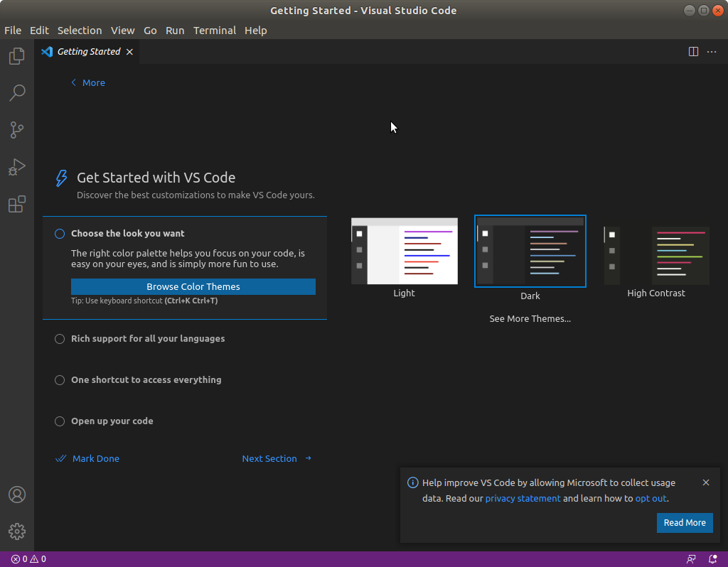Image resolution: width=728 pixels, height=567 pixels.
Task: Click the Mark Done link
Action: tap(96, 459)
